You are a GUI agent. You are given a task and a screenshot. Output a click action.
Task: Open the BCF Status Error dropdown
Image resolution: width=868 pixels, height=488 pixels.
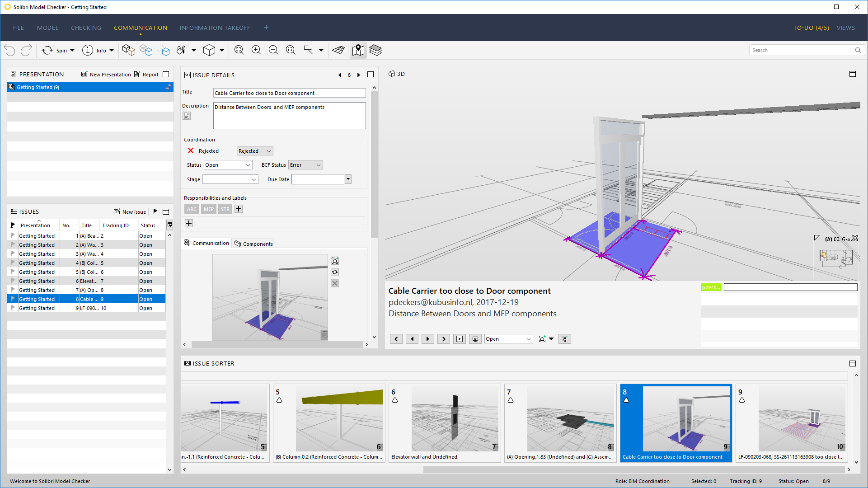pos(305,165)
